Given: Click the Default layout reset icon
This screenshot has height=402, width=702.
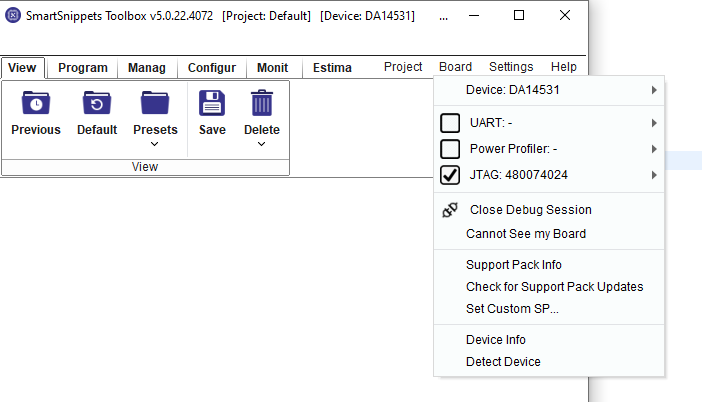Looking at the screenshot, I should click(x=97, y=103).
